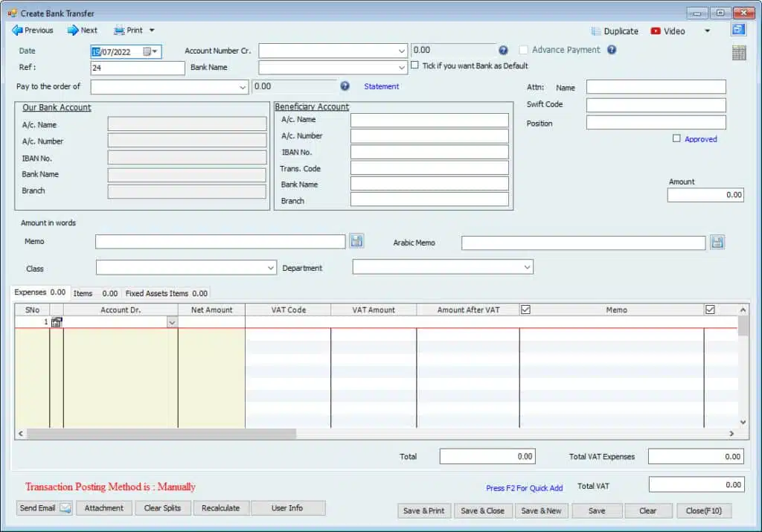Click the Duplicate document icon
The height and width of the screenshot is (532, 762).
pyautogui.click(x=596, y=31)
